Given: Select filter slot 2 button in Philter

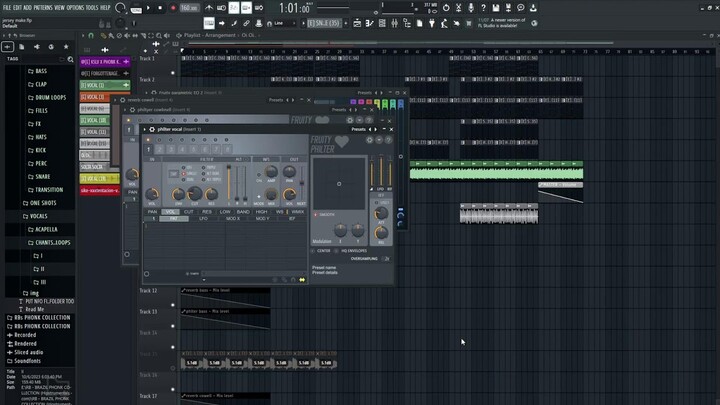Looking at the screenshot, I should point(159,149).
